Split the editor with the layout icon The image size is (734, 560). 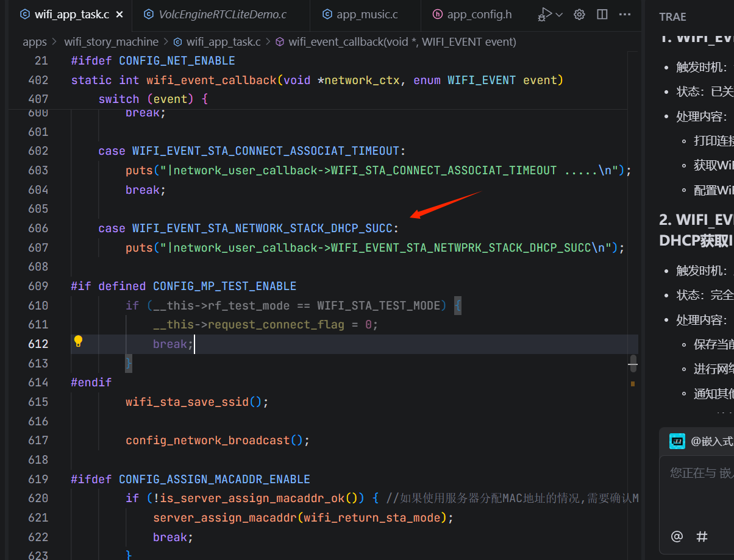[602, 14]
